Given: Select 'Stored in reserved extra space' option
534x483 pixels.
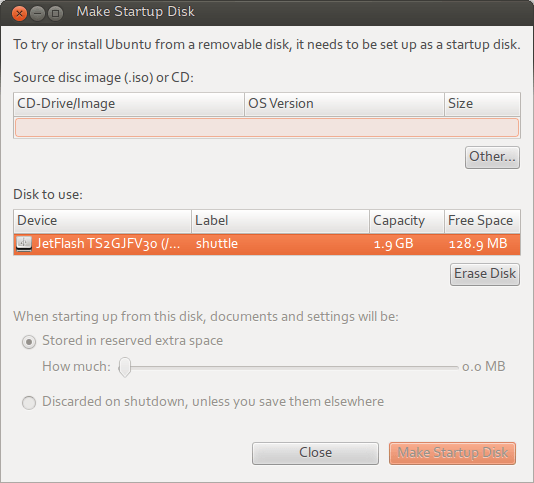Looking at the screenshot, I should pos(29,342).
